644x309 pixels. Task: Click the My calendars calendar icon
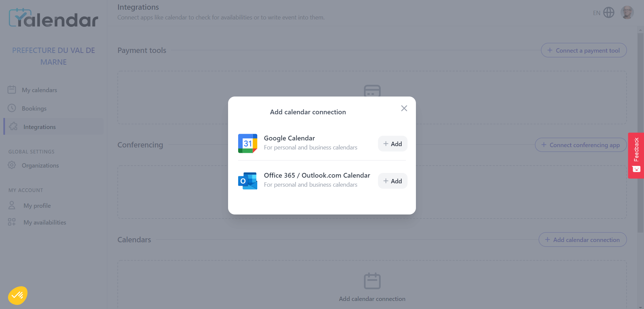[x=12, y=89]
